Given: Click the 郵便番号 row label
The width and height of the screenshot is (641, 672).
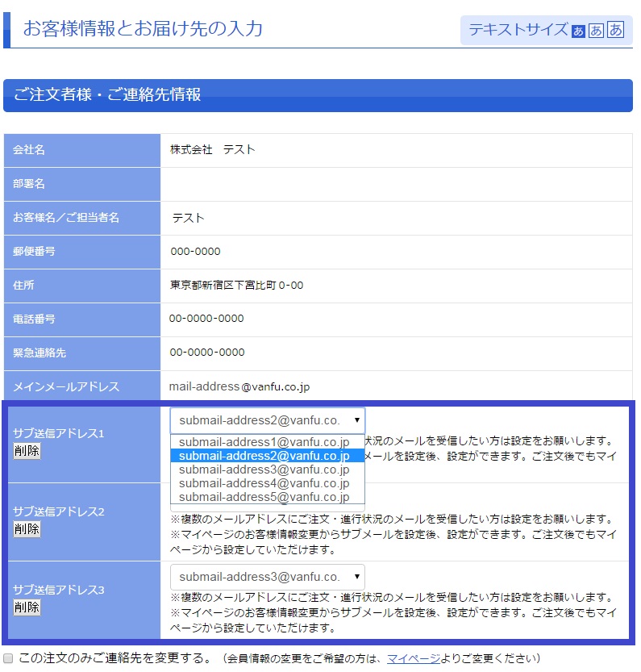Looking at the screenshot, I should (x=34, y=251).
